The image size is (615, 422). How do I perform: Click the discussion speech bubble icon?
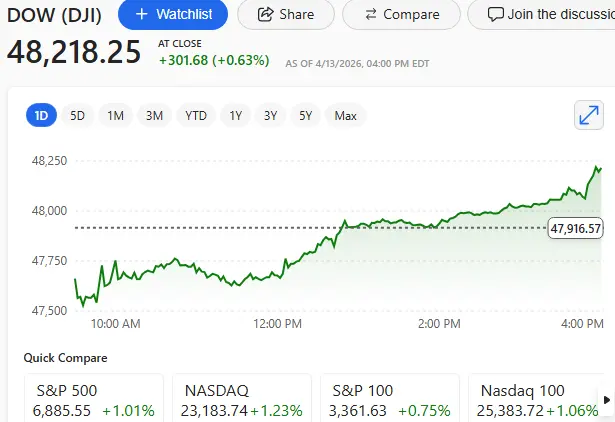coord(495,15)
